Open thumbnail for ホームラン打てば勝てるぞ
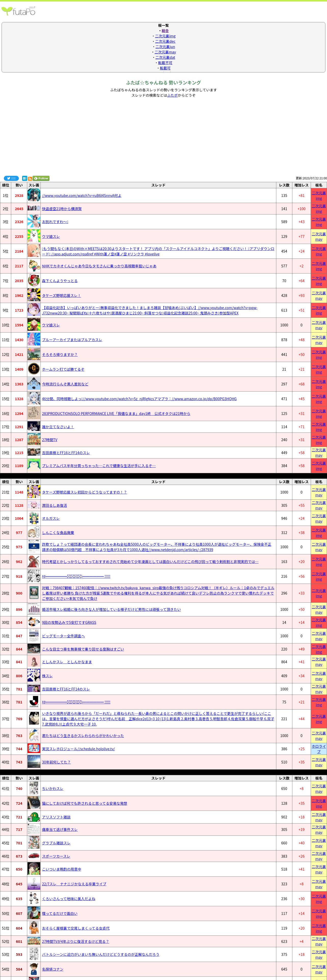This screenshot has height=980, width=327. coord(34,369)
